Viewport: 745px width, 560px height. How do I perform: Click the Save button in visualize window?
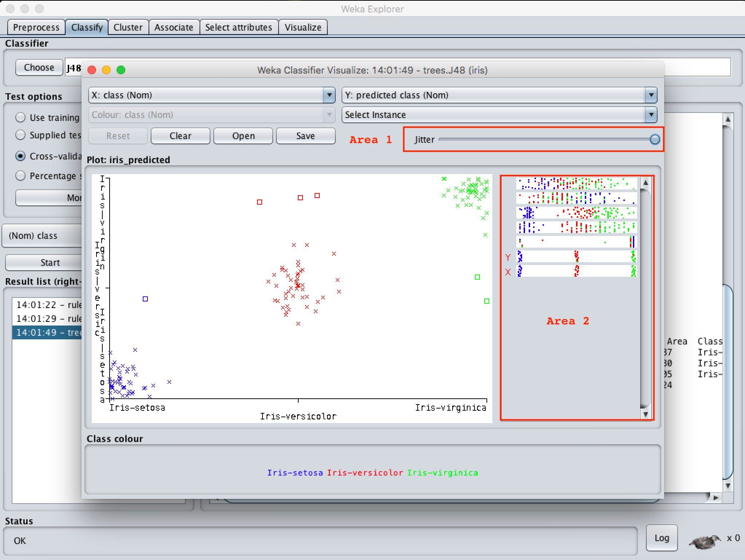tap(306, 136)
